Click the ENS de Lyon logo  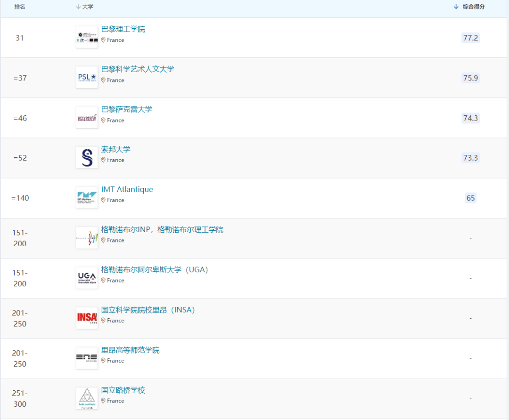point(87,358)
